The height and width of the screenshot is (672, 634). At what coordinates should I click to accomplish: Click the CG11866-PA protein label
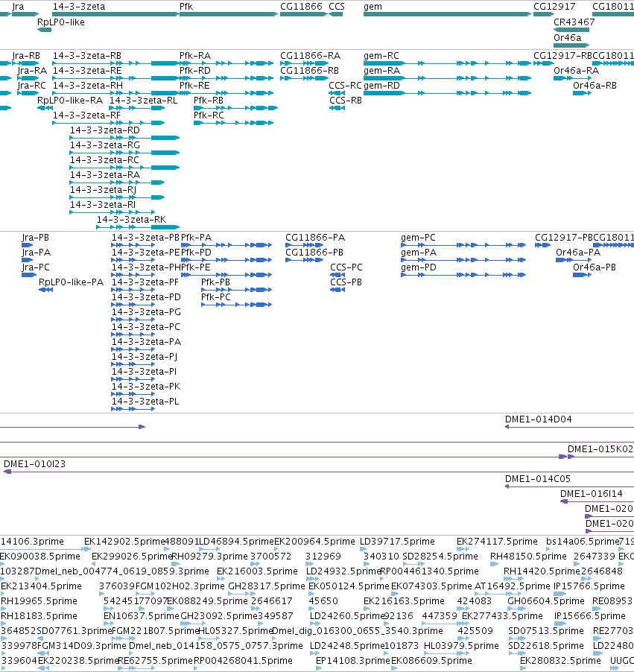(x=315, y=238)
